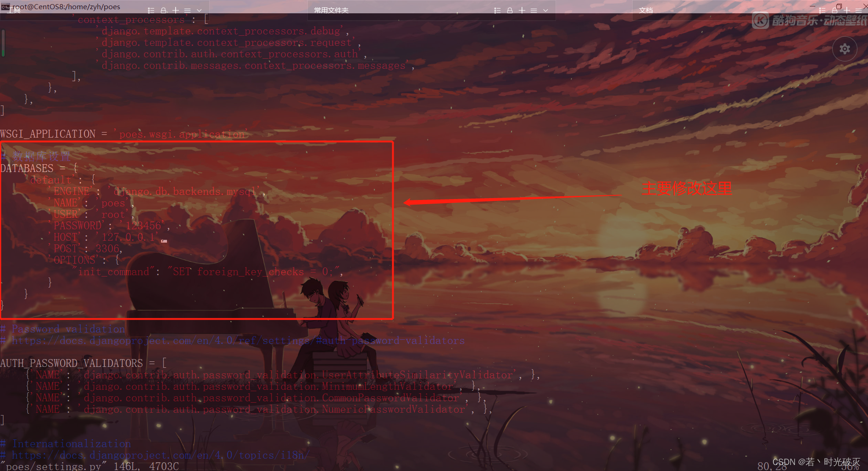Click the title root@CentOS8:/home/zyh/poes
Viewport: 868px width, 471px height.
click(67, 6)
